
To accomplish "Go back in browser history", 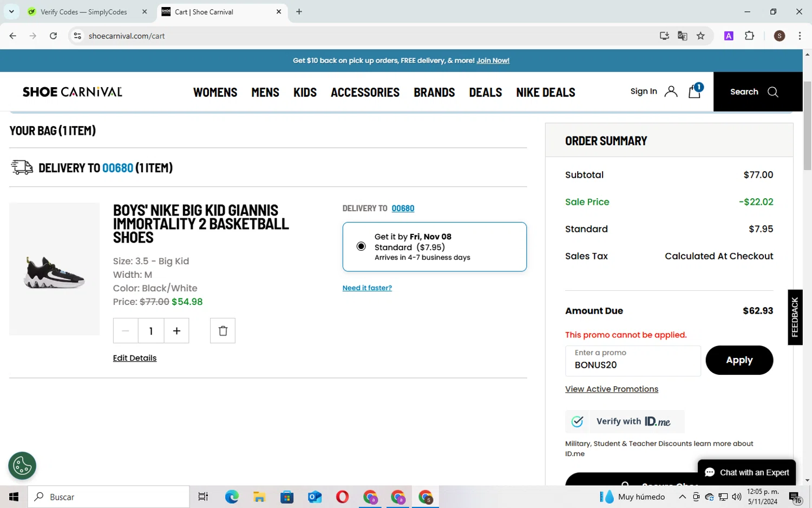I will pos(12,36).
